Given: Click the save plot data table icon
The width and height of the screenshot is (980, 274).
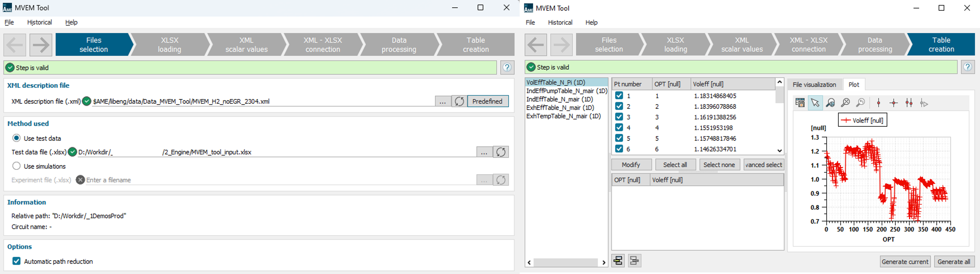Looking at the screenshot, I should (800, 103).
